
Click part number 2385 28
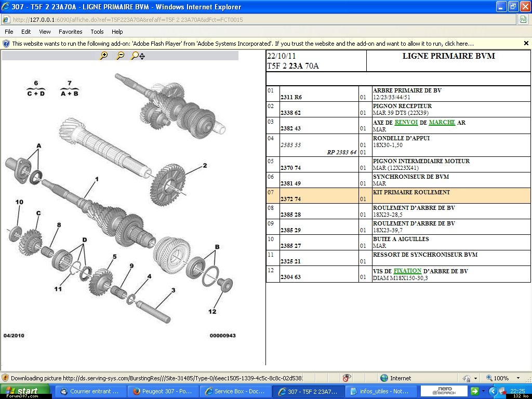point(290,215)
